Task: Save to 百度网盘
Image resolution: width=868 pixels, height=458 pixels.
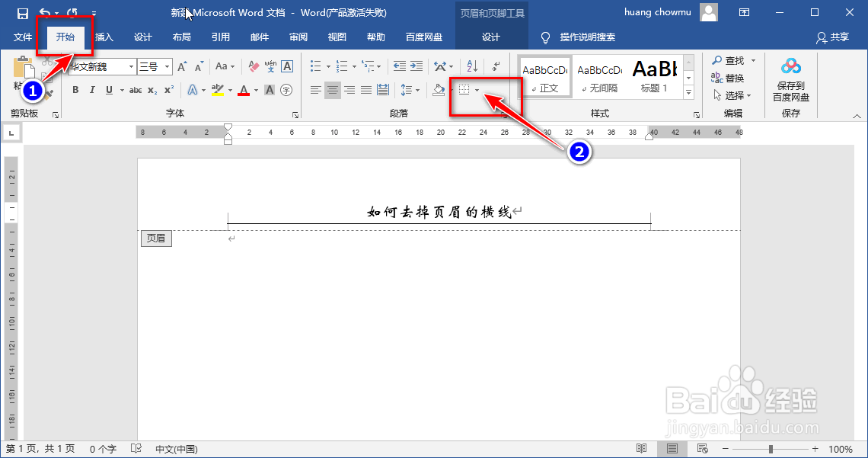Action: click(x=790, y=80)
